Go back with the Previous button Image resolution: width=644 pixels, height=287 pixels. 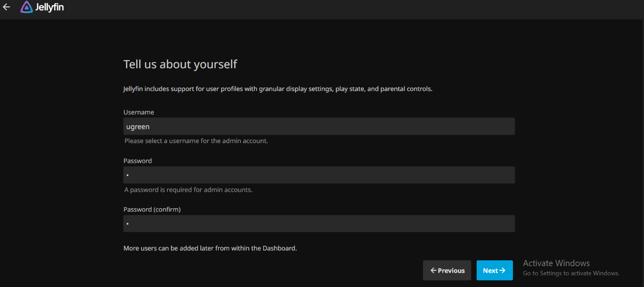click(447, 270)
